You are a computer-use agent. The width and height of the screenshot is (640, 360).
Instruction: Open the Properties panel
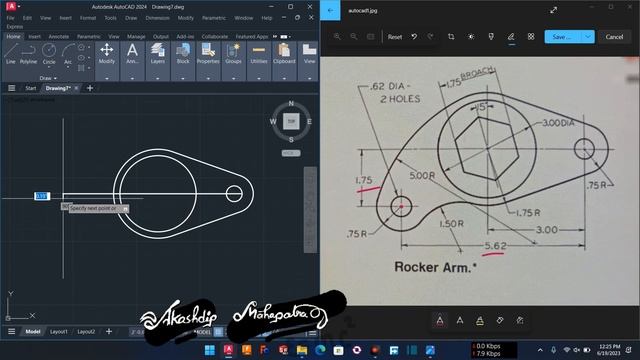(x=208, y=53)
